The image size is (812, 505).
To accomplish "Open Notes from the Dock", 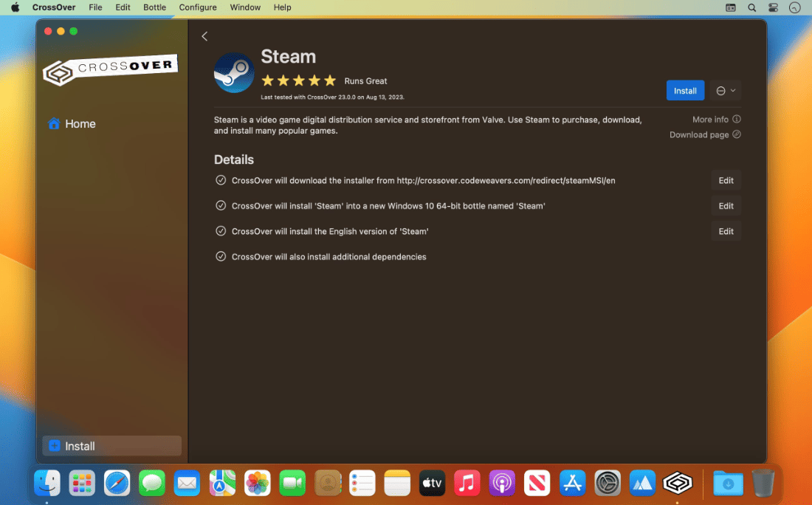I will pos(397,484).
